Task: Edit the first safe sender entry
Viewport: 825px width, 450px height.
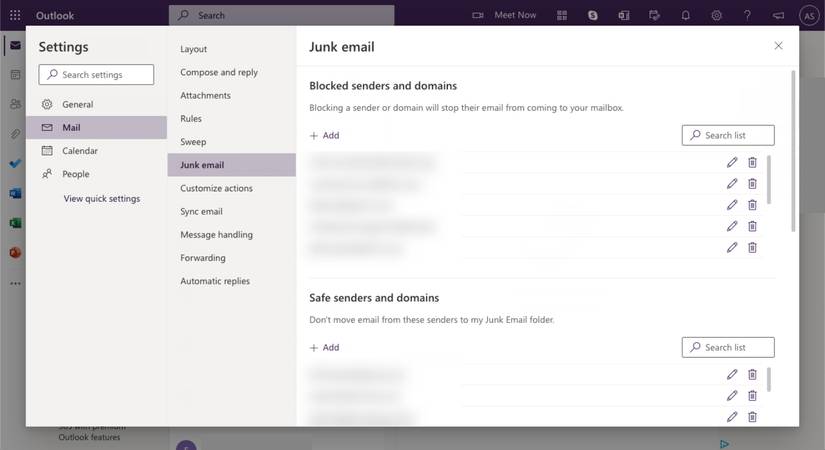Action: click(732, 374)
